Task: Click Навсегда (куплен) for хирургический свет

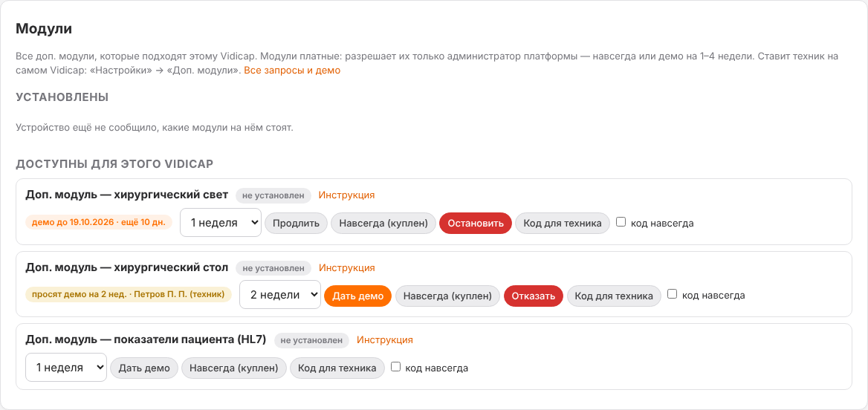Action: 383,223
